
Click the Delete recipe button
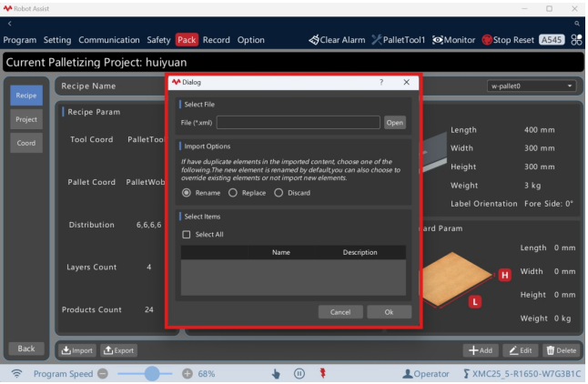562,350
